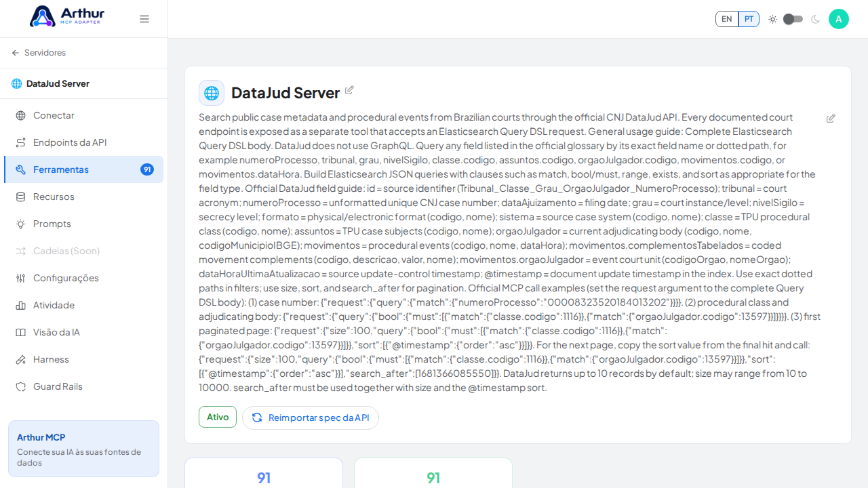This screenshot has height=488, width=868.
Task: Click the large DataJud Server globe icon
Action: [212, 93]
